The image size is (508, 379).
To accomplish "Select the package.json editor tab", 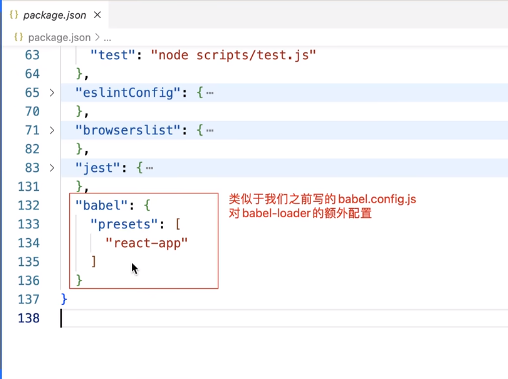I will coord(55,15).
